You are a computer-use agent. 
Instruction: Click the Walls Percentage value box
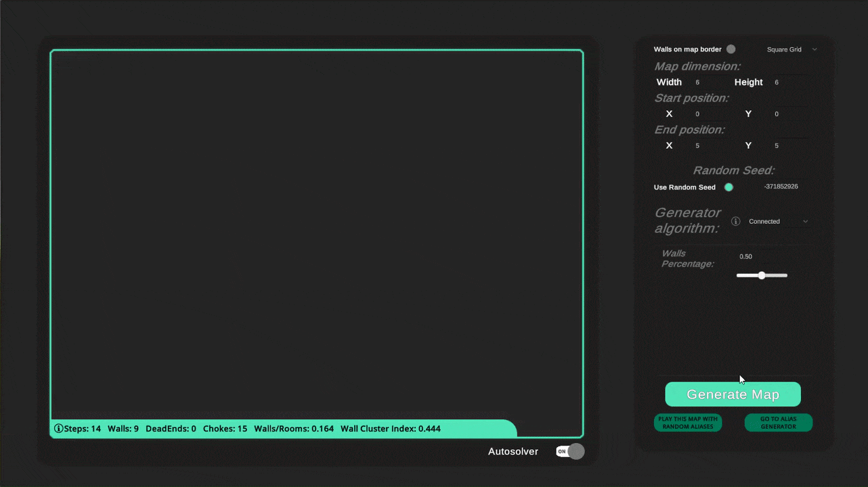761,257
